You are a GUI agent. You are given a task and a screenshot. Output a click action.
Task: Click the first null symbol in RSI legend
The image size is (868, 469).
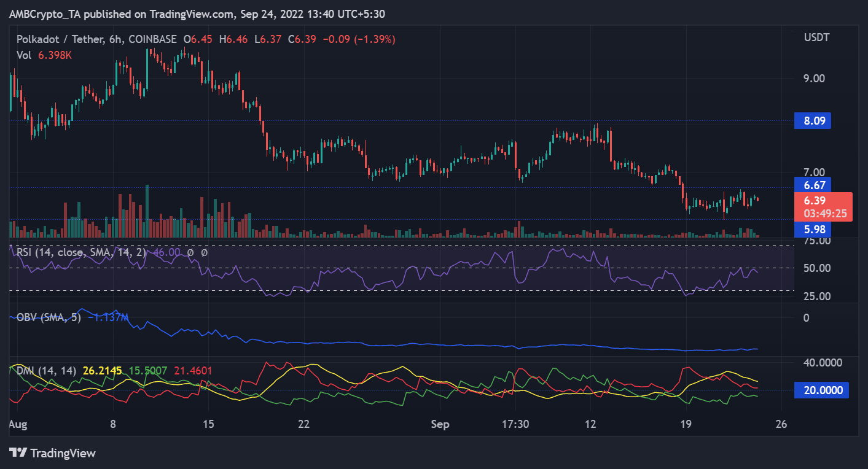[x=191, y=252]
